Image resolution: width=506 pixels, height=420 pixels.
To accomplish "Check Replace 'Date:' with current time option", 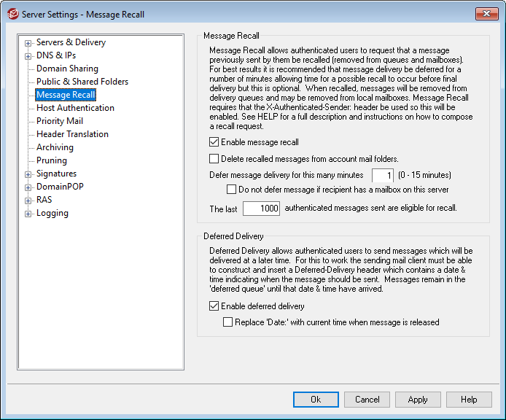I will pos(229,322).
